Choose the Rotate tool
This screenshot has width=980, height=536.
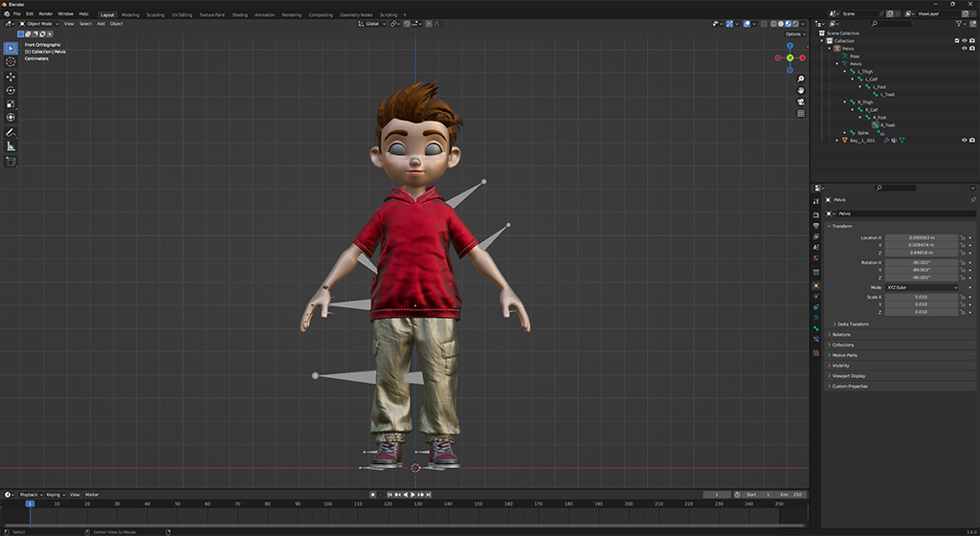(11, 90)
